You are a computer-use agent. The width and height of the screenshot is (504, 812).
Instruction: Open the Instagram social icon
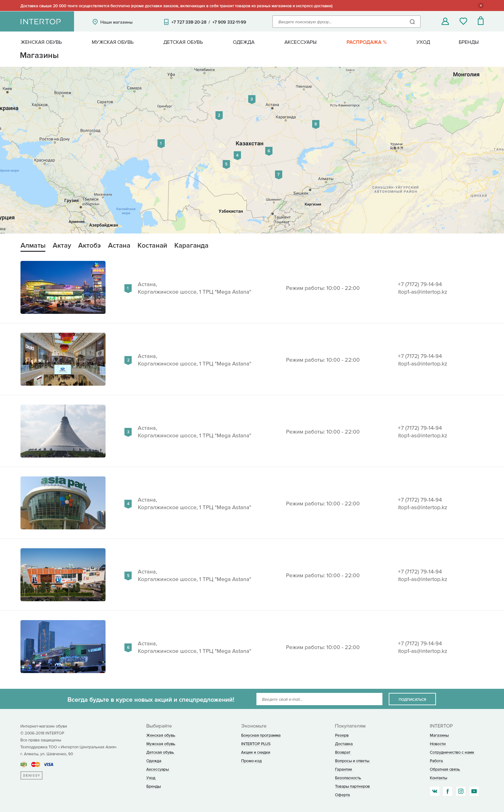pos(461,791)
